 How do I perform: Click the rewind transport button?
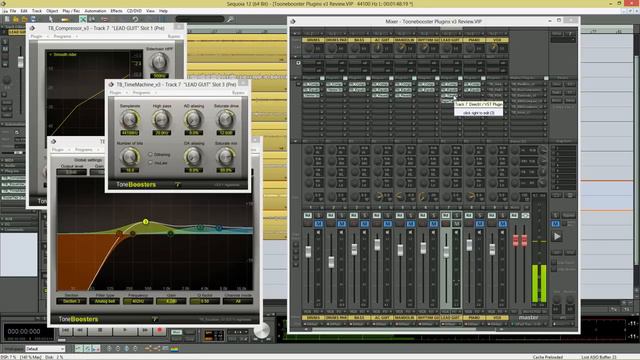(80, 331)
